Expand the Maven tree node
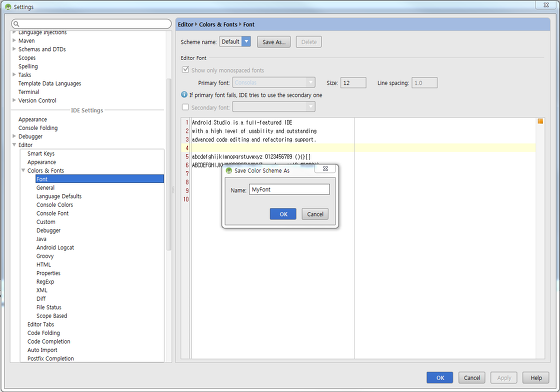The height and width of the screenshot is (392, 560). (14, 40)
